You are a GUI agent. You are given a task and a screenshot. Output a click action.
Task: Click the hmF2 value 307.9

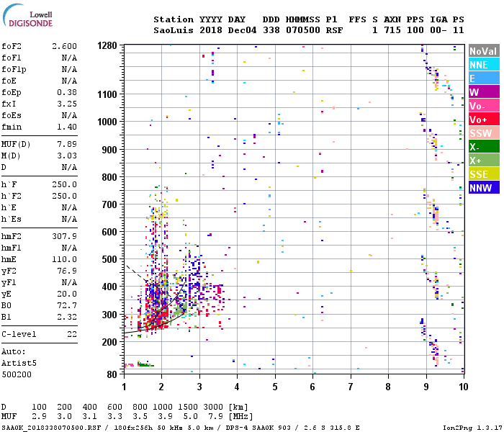point(64,236)
